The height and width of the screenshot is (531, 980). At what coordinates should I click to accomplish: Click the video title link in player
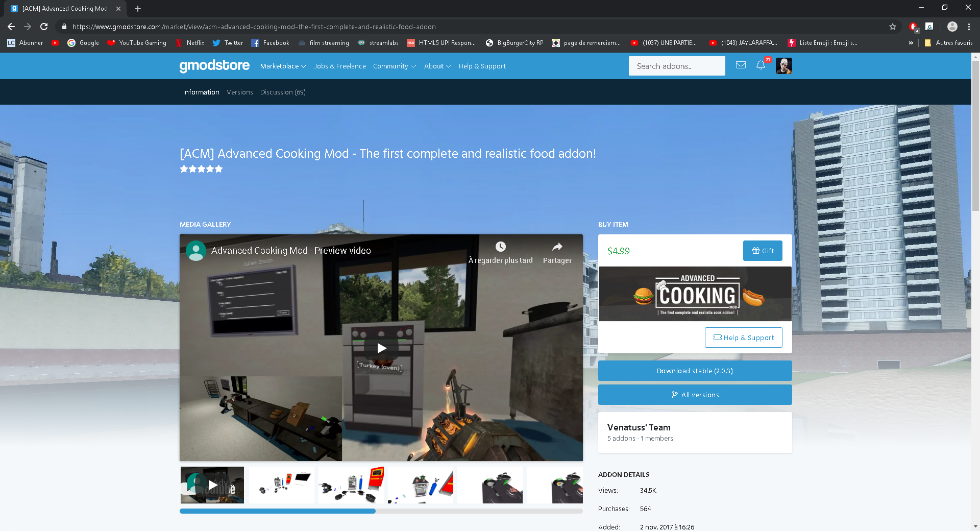point(291,251)
